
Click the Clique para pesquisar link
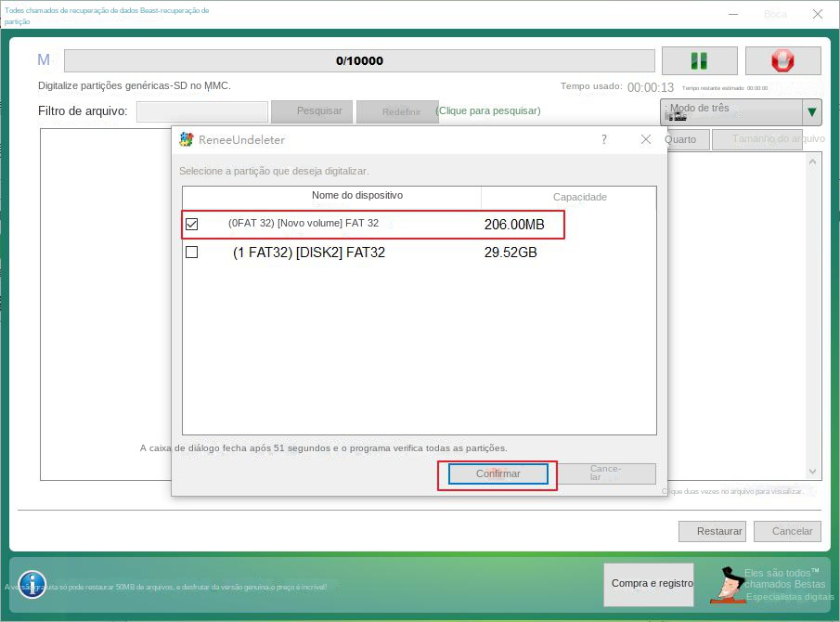tap(488, 110)
